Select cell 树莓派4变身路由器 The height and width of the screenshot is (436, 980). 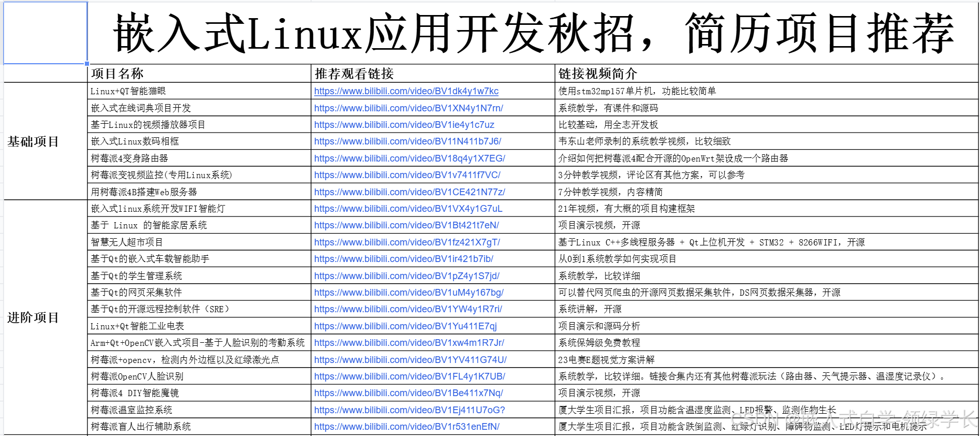199,158
